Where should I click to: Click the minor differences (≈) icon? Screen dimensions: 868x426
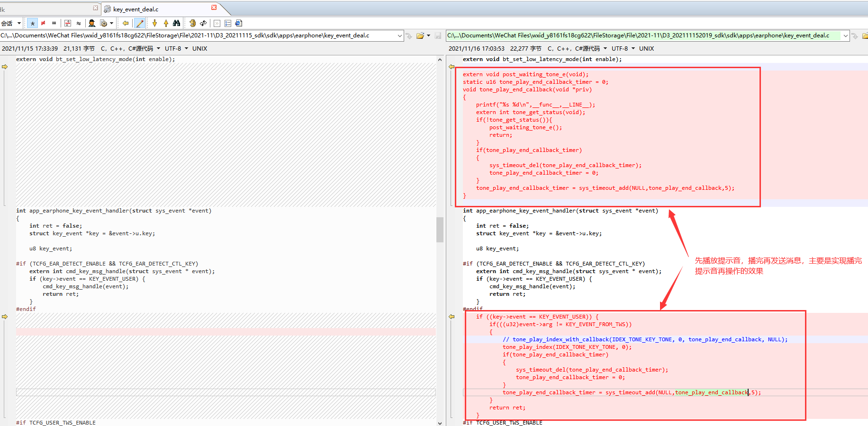click(x=79, y=23)
